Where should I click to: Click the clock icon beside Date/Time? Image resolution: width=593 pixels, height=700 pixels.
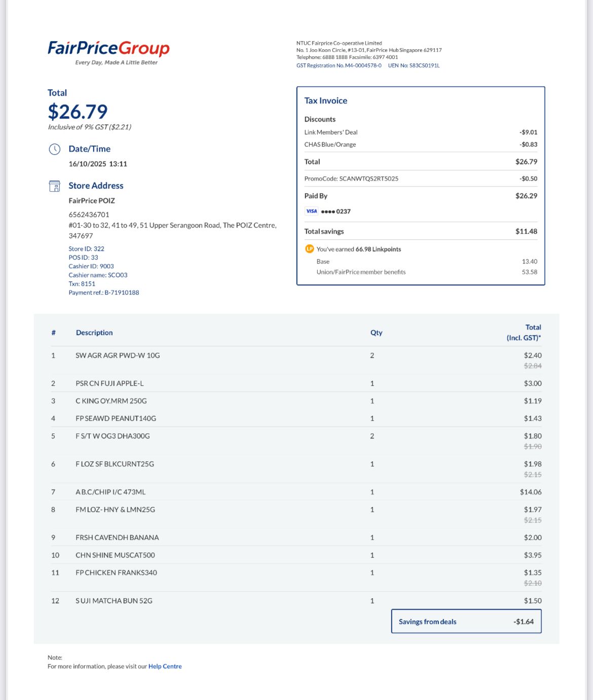tap(54, 149)
